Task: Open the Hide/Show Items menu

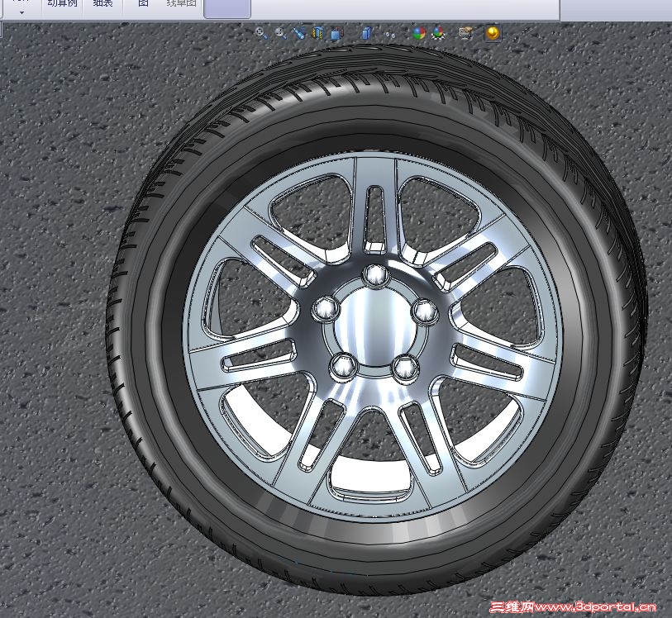Action: (x=390, y=34)
